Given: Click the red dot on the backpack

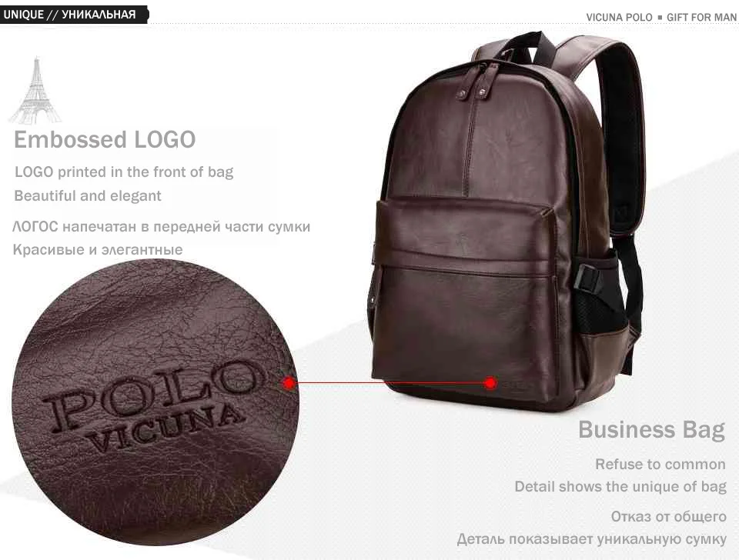Looking at the screenshot, I should [x=490, y=382].
